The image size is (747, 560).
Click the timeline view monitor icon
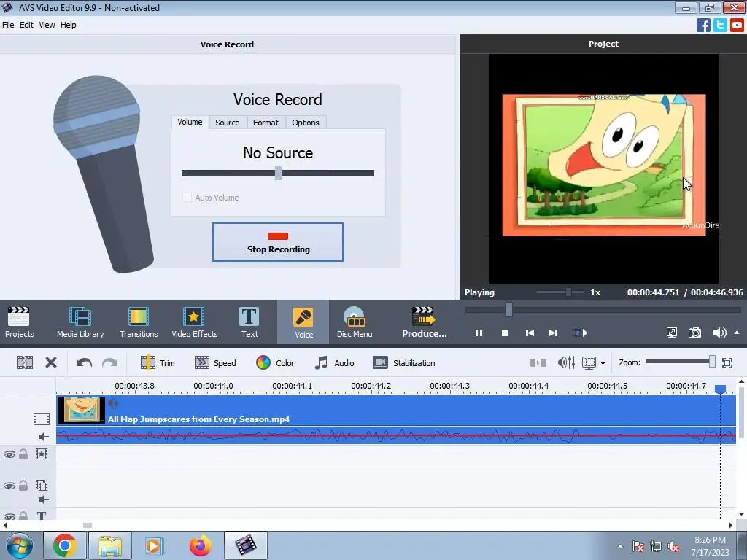click(x=589, y=363)
